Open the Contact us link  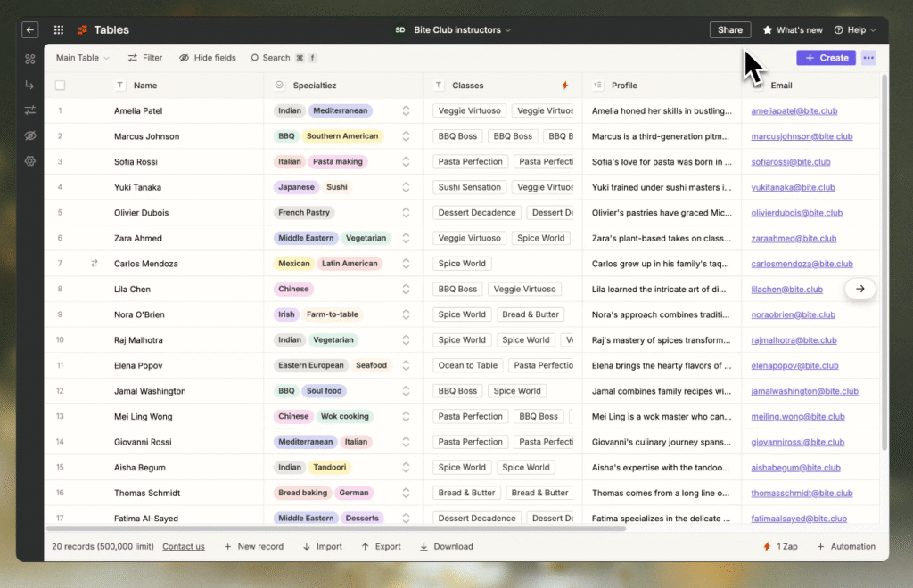point(183,547)
